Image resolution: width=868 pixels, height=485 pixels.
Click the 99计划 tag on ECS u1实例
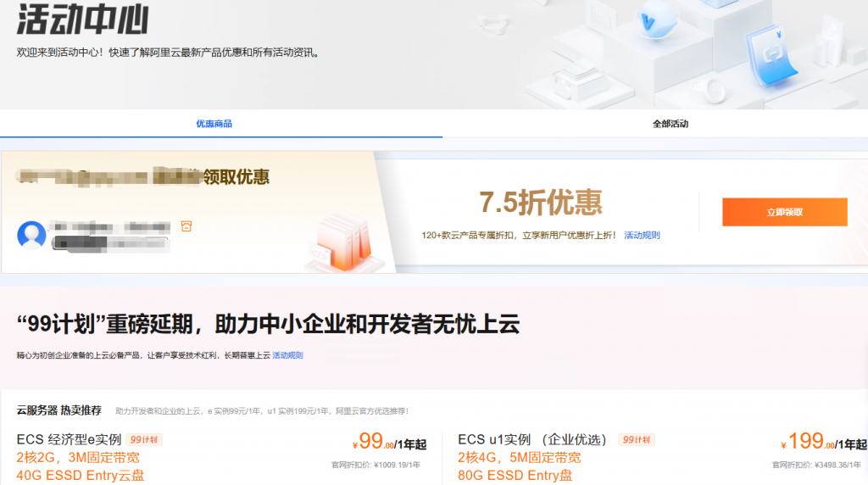[637, 439]
